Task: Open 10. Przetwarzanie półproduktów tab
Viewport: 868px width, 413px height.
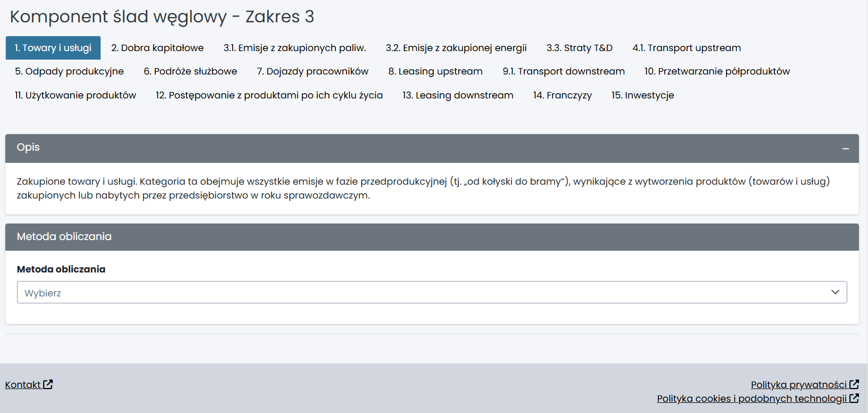Action: [717, 71]
